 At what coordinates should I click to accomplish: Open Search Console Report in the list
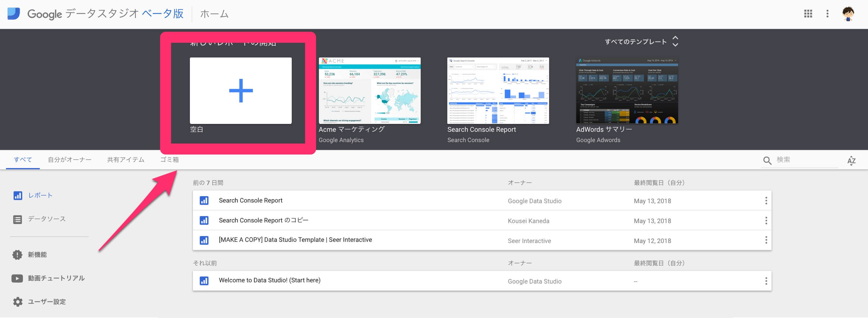tap(250, 200)
